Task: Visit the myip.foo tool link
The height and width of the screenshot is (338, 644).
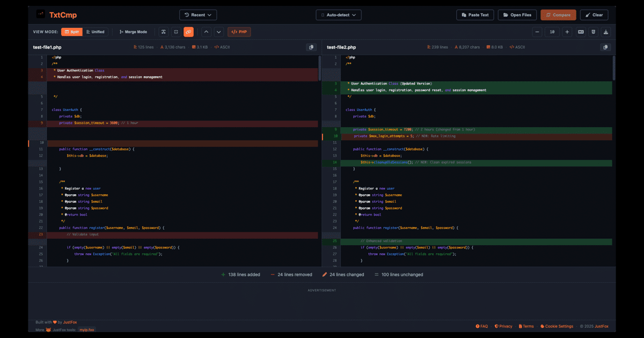Action: tap(86, 329)
